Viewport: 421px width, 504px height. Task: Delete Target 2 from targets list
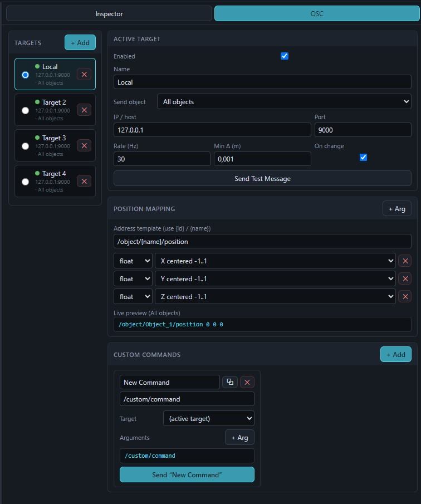tap(84, 110)
